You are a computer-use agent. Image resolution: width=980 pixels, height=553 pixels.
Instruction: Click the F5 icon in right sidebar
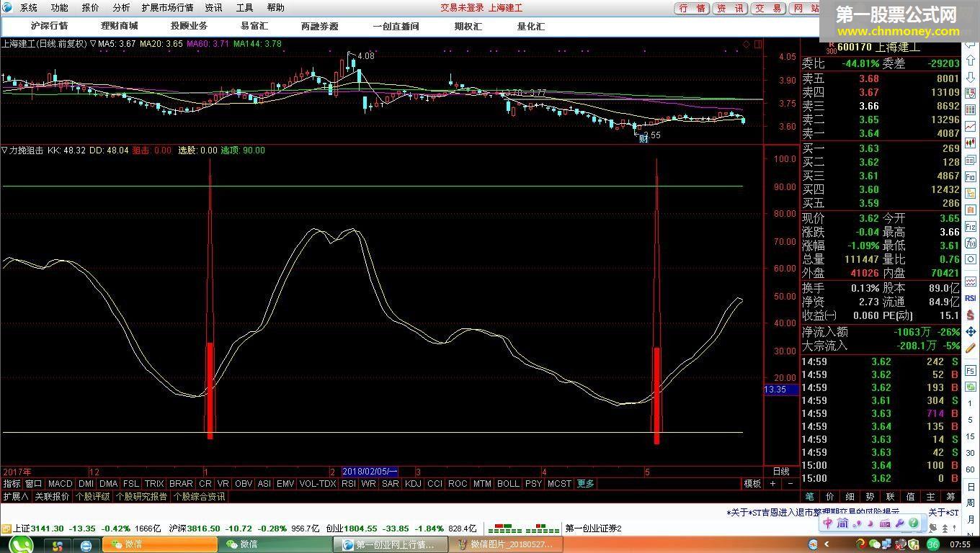click(x=971, y=370)
